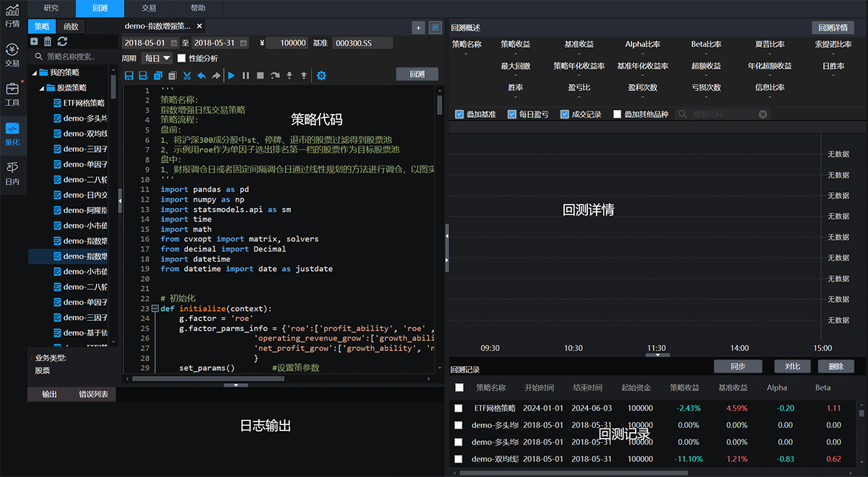Switch to the 错误列表 tab
Screen dimensions: 868x477
(x=93, y=394)
